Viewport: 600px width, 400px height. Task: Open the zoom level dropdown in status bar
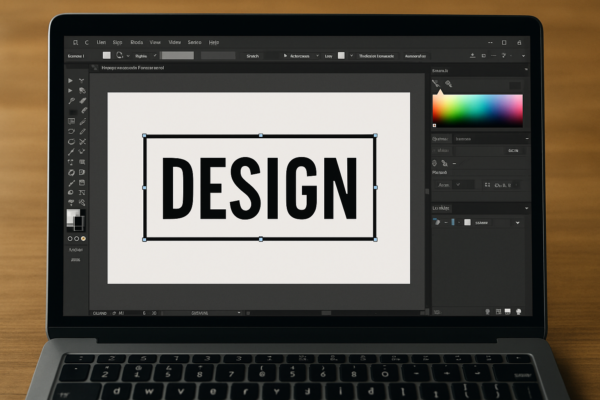(x=238, y=312)
